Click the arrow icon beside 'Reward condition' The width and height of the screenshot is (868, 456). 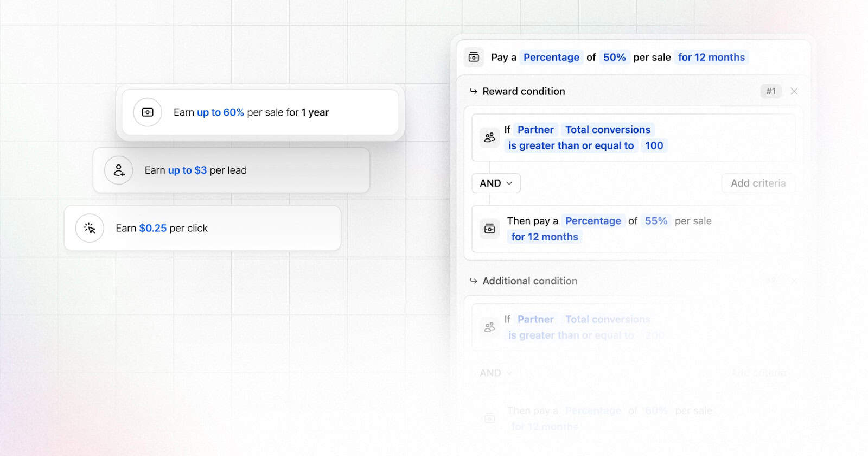tap(474, 91)
